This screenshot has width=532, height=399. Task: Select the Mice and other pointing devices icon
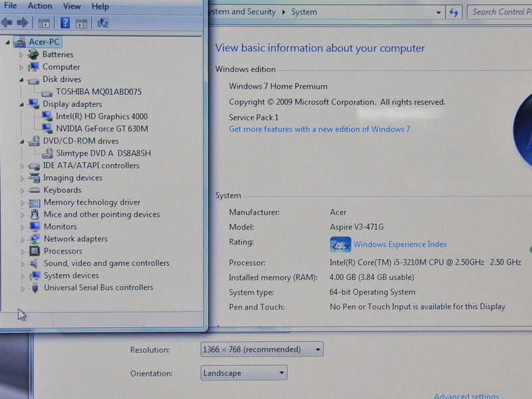(x=35, y=214)
